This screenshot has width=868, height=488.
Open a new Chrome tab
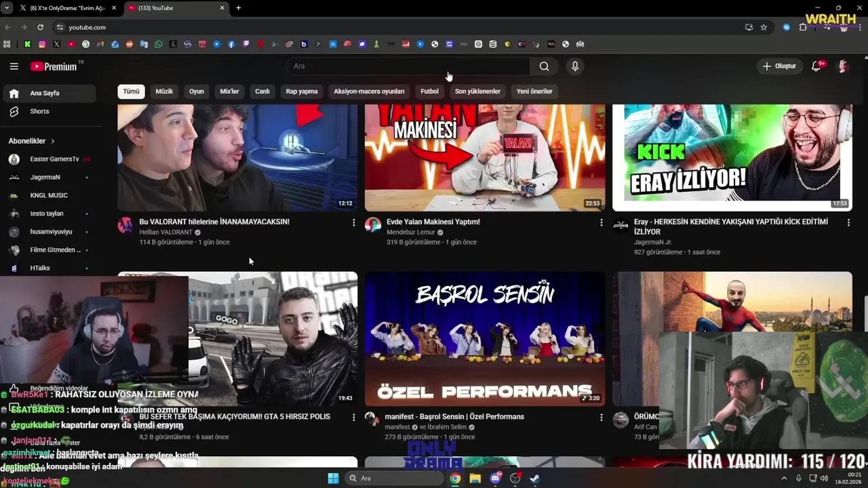tap(238, 8)
